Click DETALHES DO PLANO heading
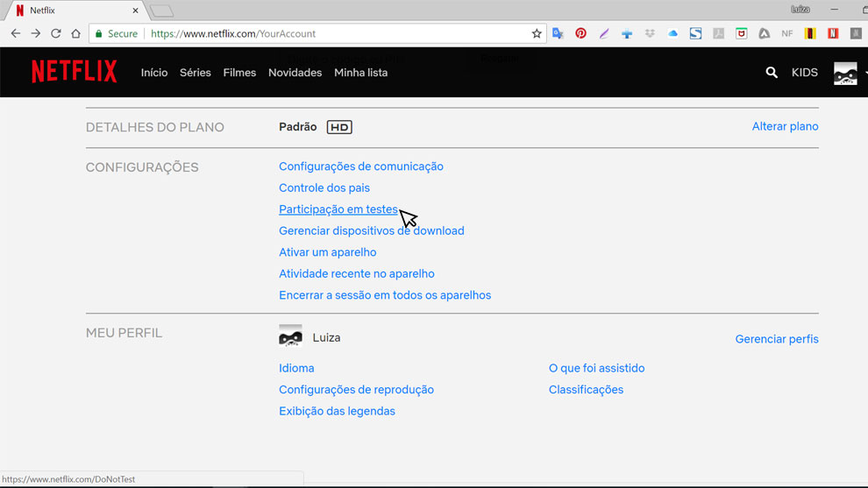 tap(155, 127)
